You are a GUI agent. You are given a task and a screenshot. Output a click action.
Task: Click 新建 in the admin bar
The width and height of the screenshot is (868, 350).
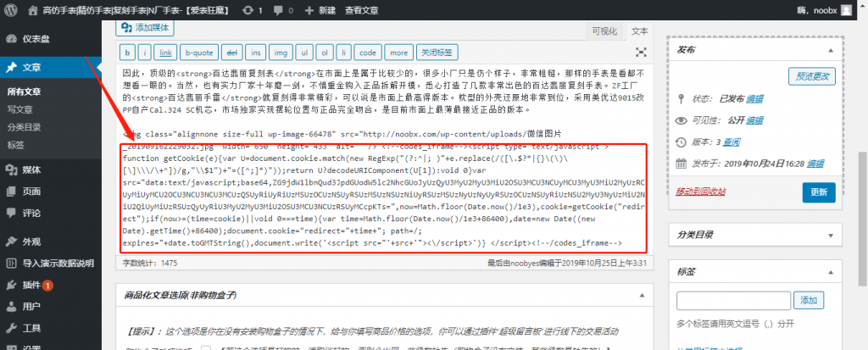coord(320,10)
